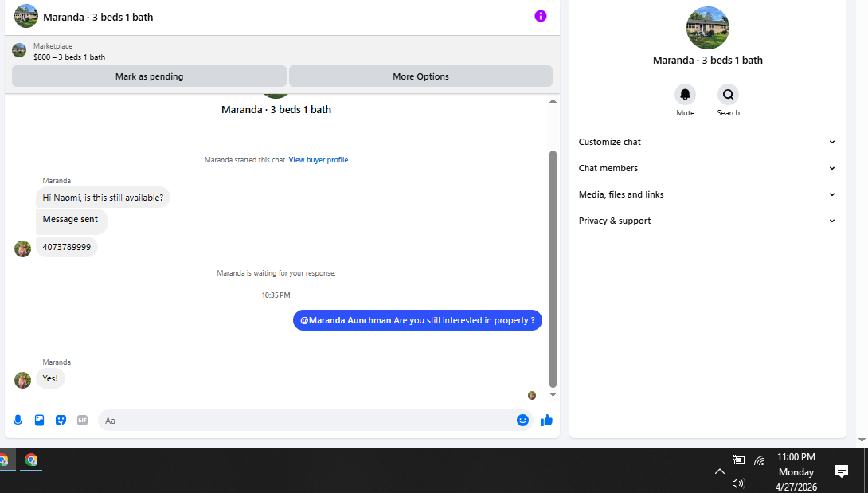868x493 pixels.
Task: Click Maranda's avatar beside Yes! message
Action: pyautogui.click(x=23, y=380)
